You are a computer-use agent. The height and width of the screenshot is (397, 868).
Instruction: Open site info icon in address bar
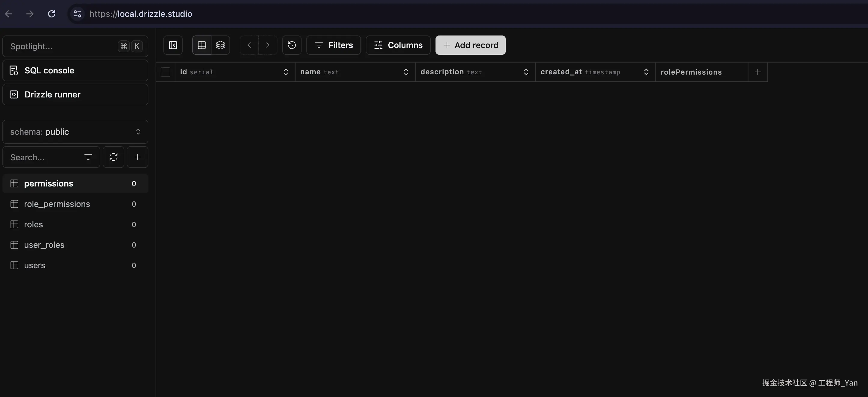(x=77, y=14)
